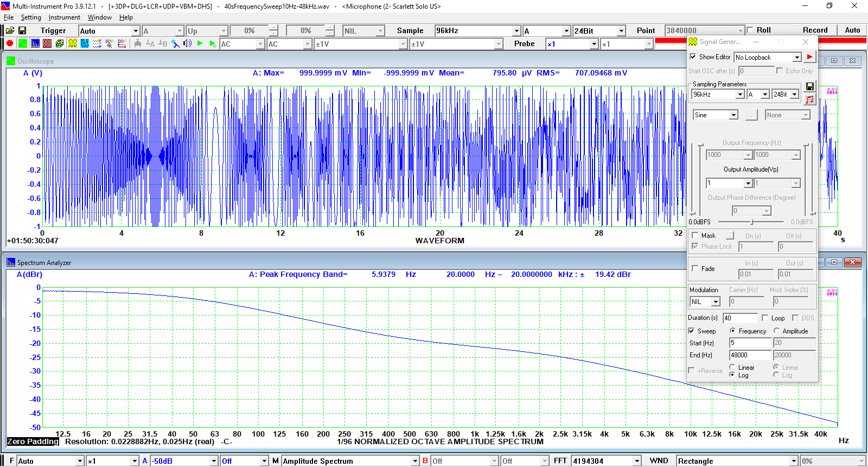
Task: Click the red record button in toolbar
Action: [10, 43]
